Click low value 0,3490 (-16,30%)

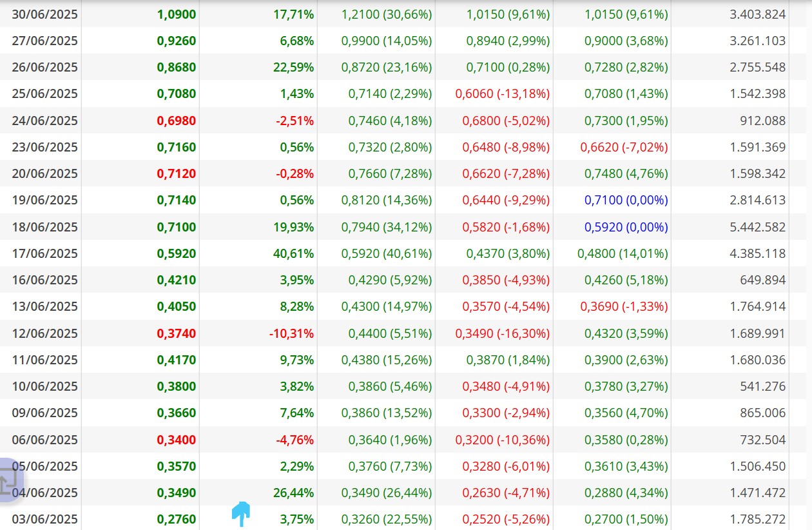coord(503,333)
